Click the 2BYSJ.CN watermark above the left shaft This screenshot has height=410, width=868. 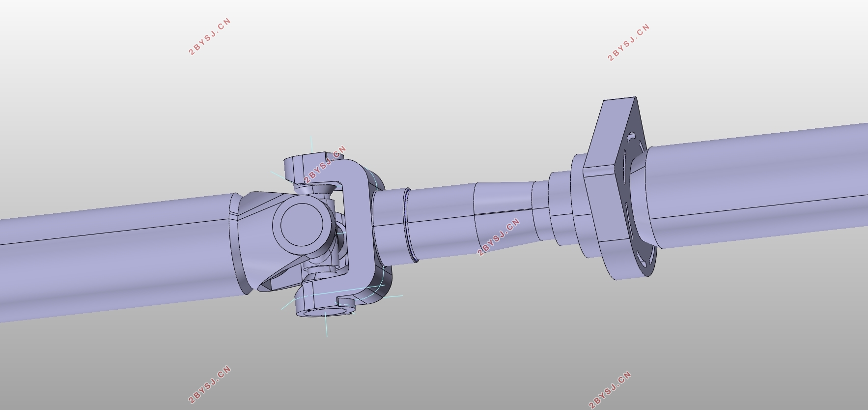pyautogui.click(x=209, y=37)
